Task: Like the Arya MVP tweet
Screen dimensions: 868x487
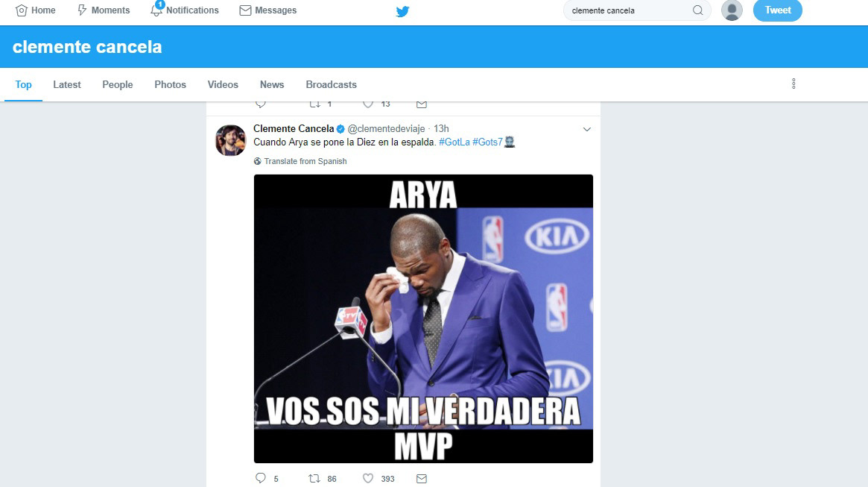Action: tap(367, 478)
